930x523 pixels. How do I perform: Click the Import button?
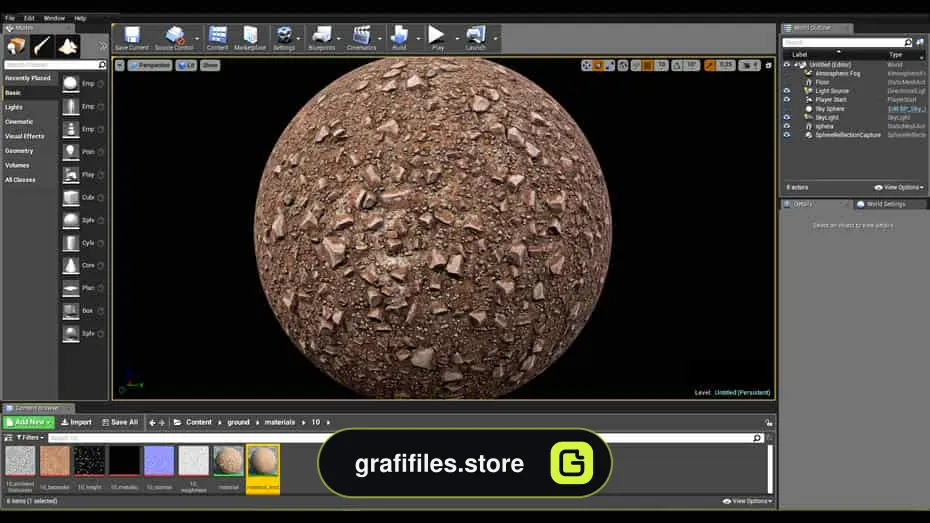coord(77,422)
